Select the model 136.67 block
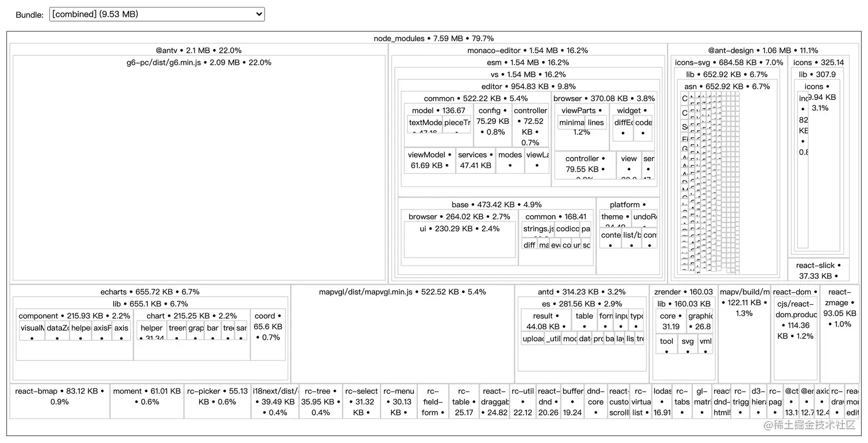868x443 pixels. 439,125
